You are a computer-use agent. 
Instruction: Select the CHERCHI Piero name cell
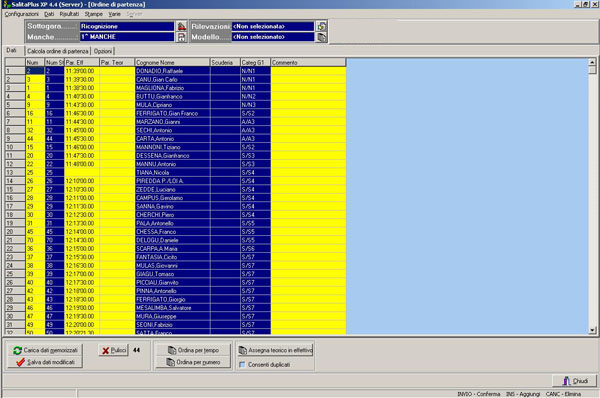[x=172, y=215]
